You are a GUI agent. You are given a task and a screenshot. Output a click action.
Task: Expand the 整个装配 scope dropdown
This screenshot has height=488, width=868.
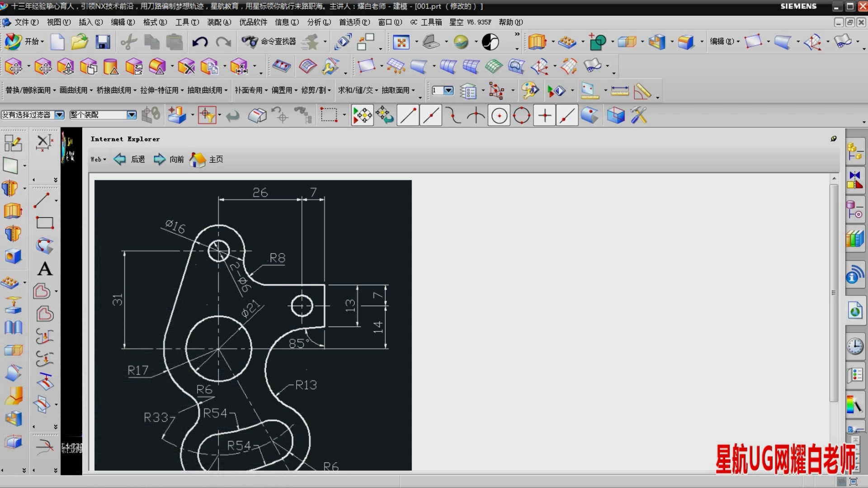coord(131,115)
